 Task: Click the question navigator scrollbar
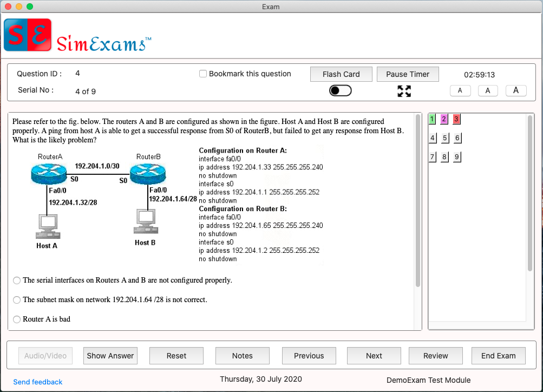[530, 193]
